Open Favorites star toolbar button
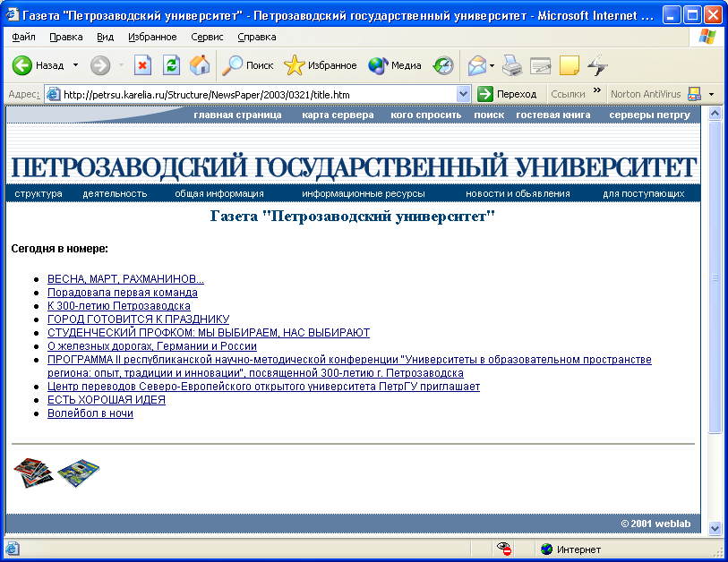This screenshot has width=728, height=562. [x=320, y=65]
